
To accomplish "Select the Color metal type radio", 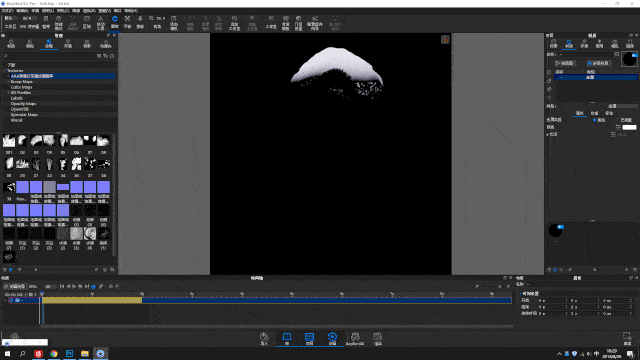I will click(595, 120).
